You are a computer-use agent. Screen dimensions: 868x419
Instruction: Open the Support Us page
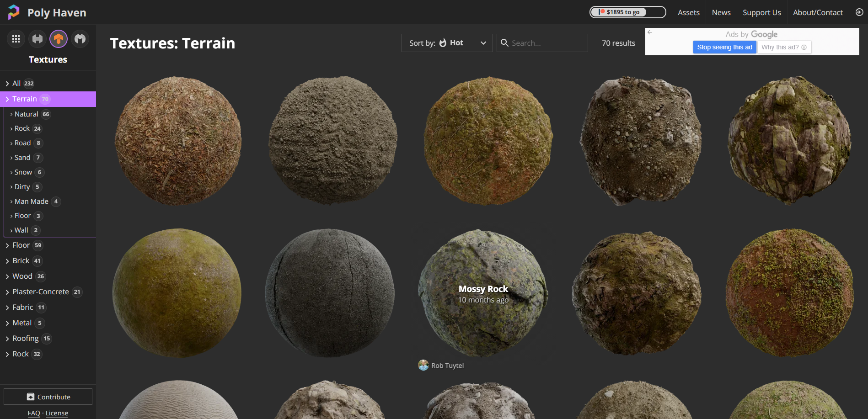coord(762,12)
